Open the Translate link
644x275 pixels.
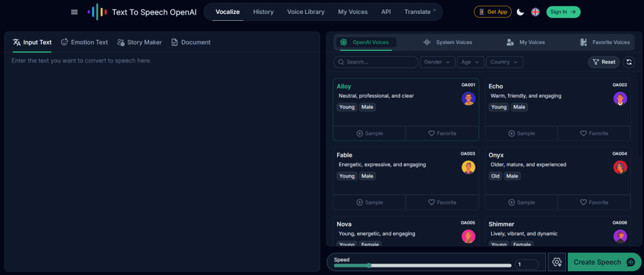[419, 12]
